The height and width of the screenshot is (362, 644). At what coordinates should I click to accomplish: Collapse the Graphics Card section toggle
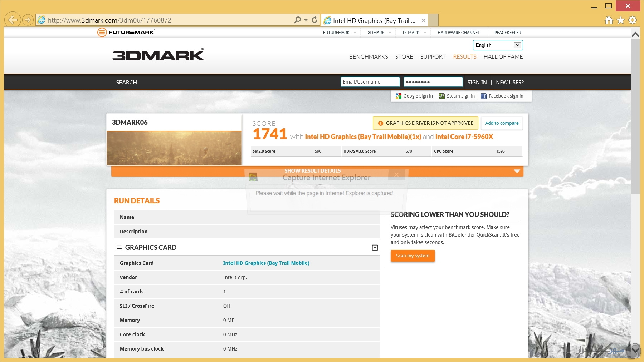[375, 248]
